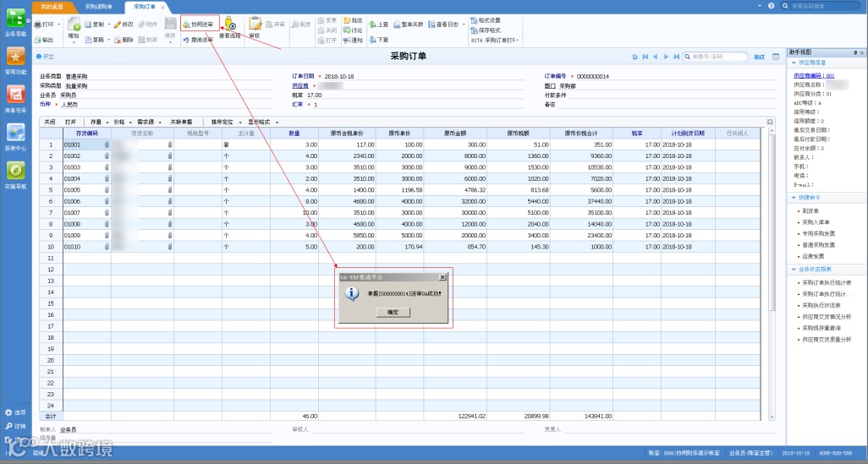Viewport: 868px width, 464px height.
Task: Click the 下查 trace-down icon
Action: 373,40
